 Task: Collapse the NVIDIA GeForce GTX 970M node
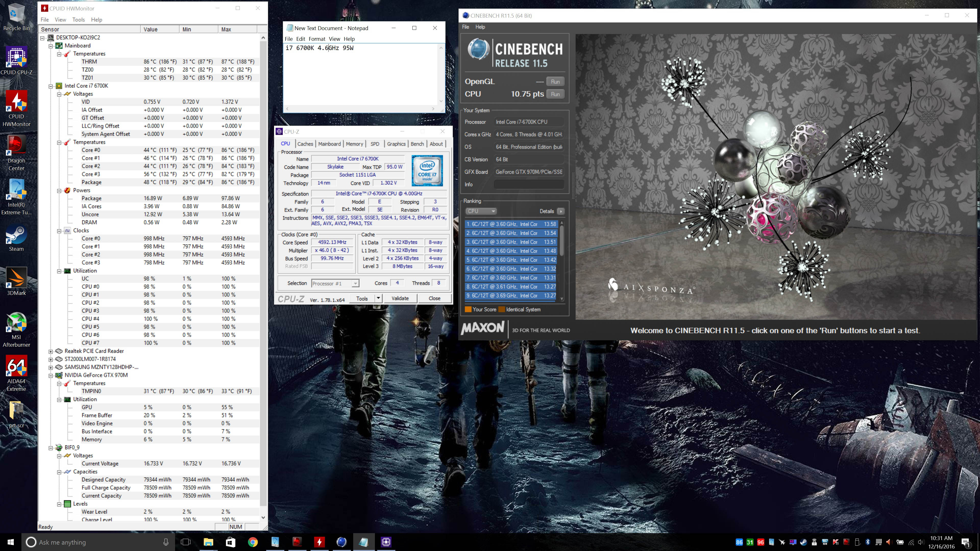[51, 375]
